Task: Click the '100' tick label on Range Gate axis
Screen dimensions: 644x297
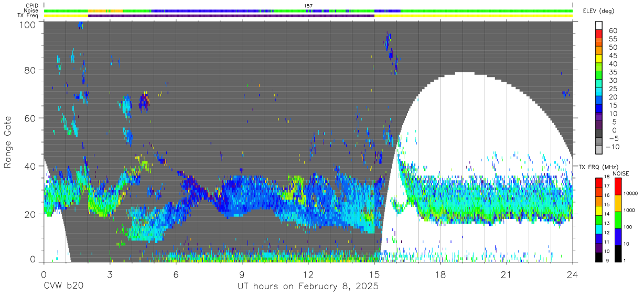Action: pyautogui.click(x=28, y=25)
